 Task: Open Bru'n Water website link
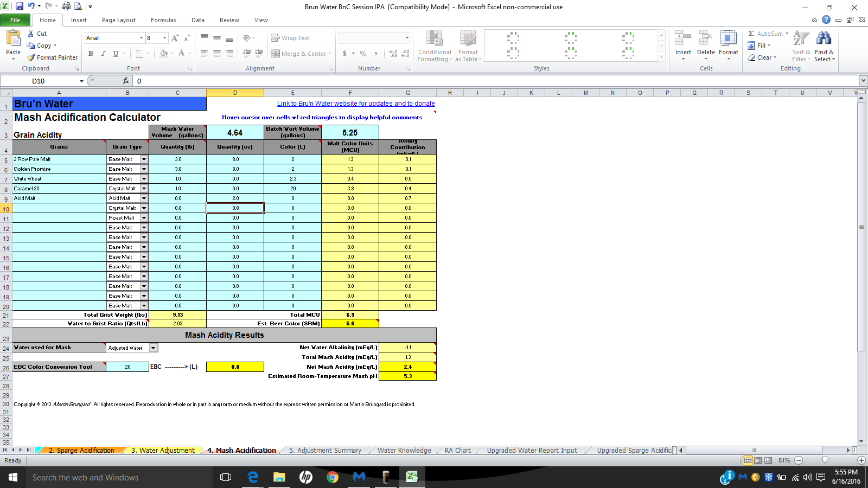tap(356, 104)
